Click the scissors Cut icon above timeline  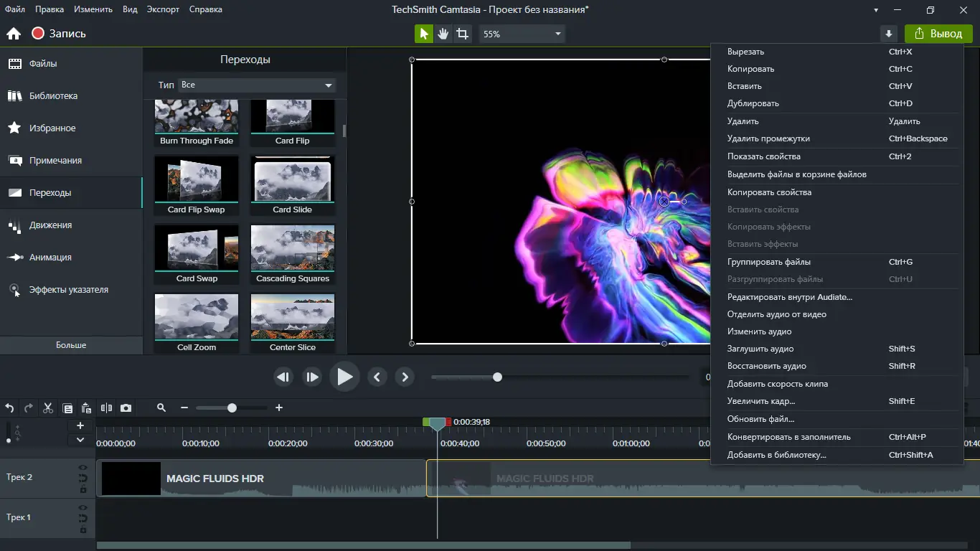48,408
